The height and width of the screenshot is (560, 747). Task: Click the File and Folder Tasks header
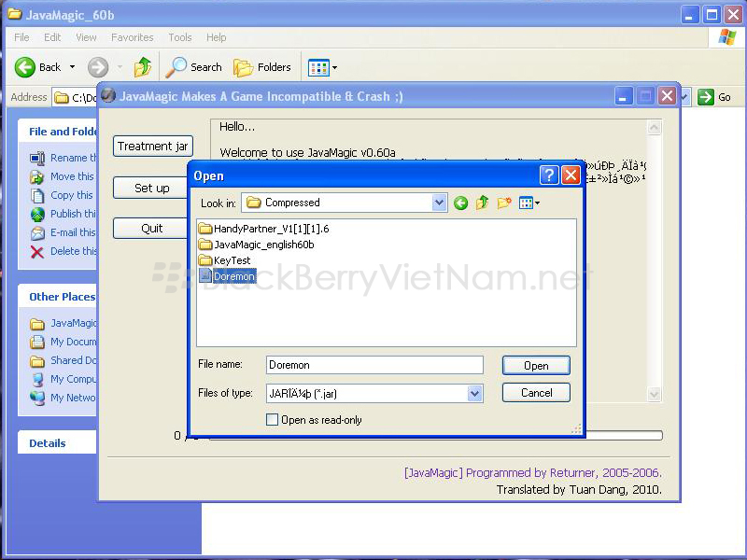point(57,132)
